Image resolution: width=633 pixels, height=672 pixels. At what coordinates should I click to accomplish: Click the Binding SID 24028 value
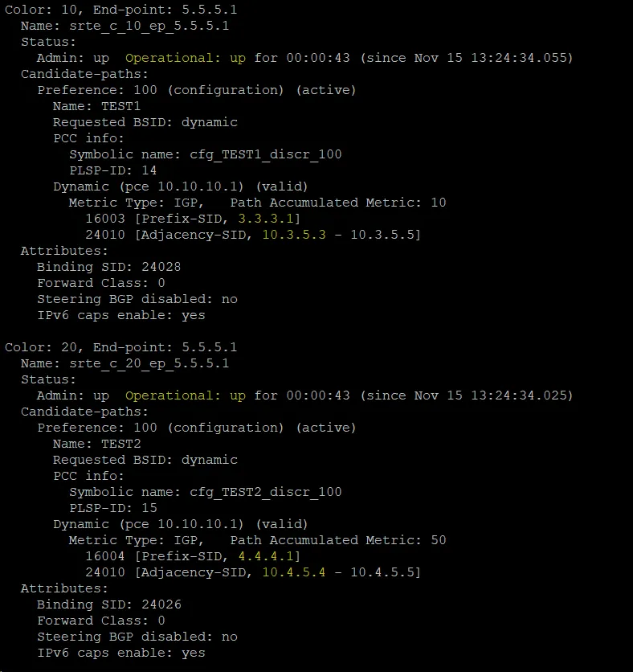pyautogui.click(x=161, y=267)
